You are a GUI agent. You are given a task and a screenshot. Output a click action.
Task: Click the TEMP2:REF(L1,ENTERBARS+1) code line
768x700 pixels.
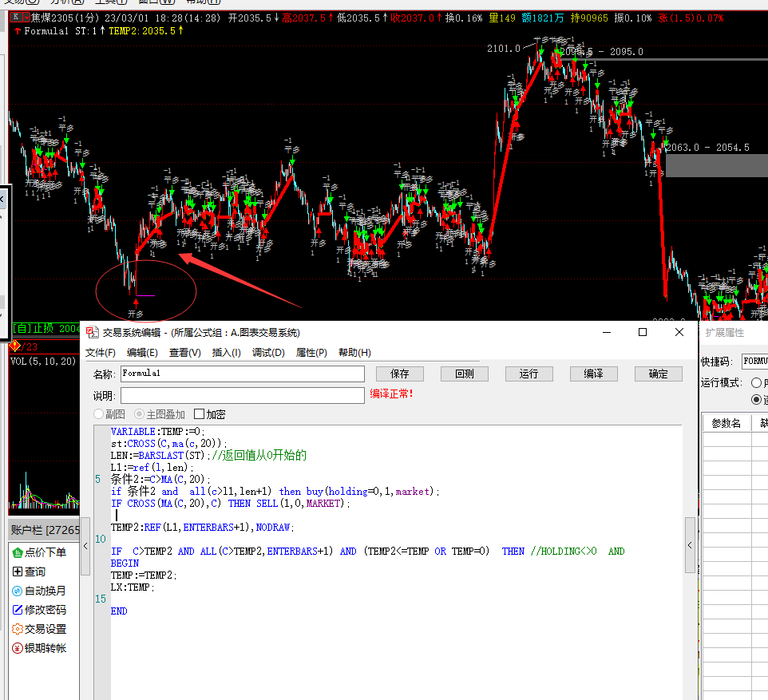(x=202, y=527)
